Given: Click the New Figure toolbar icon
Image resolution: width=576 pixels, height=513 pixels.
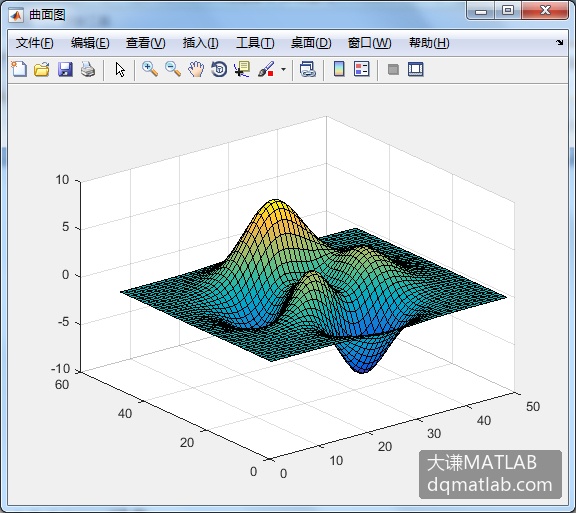Looking at the screenshot, I should (19, 69).
